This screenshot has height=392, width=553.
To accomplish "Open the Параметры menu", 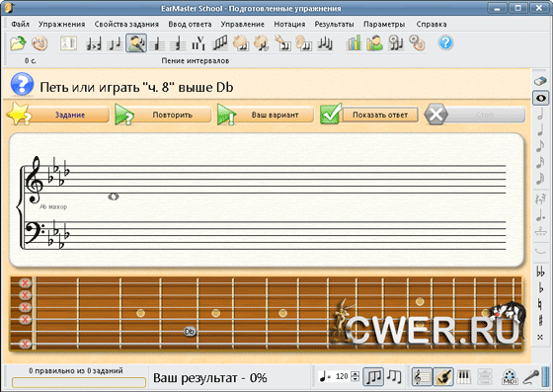I will click(x=384, y=24).
